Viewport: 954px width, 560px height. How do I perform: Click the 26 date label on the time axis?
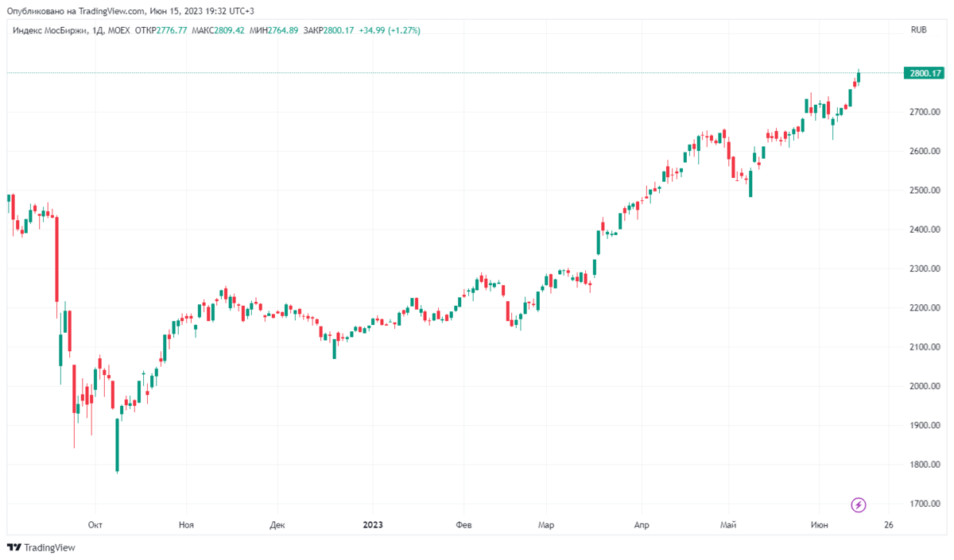pos(888,525)
